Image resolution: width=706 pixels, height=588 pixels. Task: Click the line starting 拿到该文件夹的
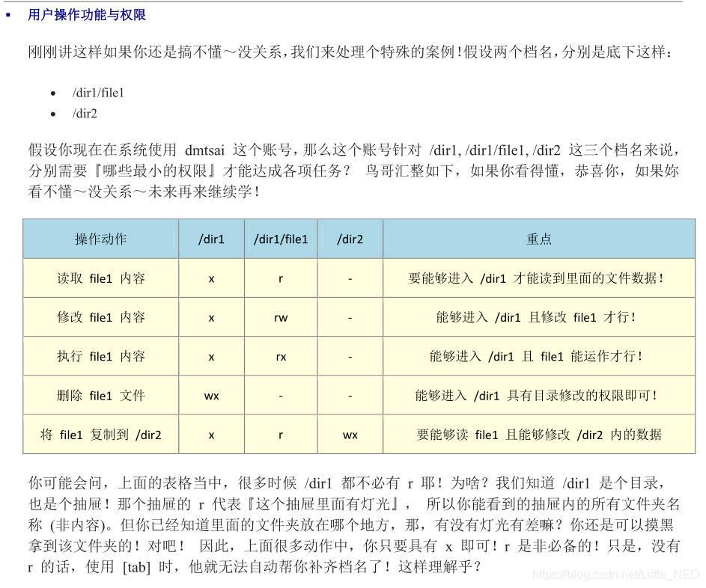(x=354, y=546)
